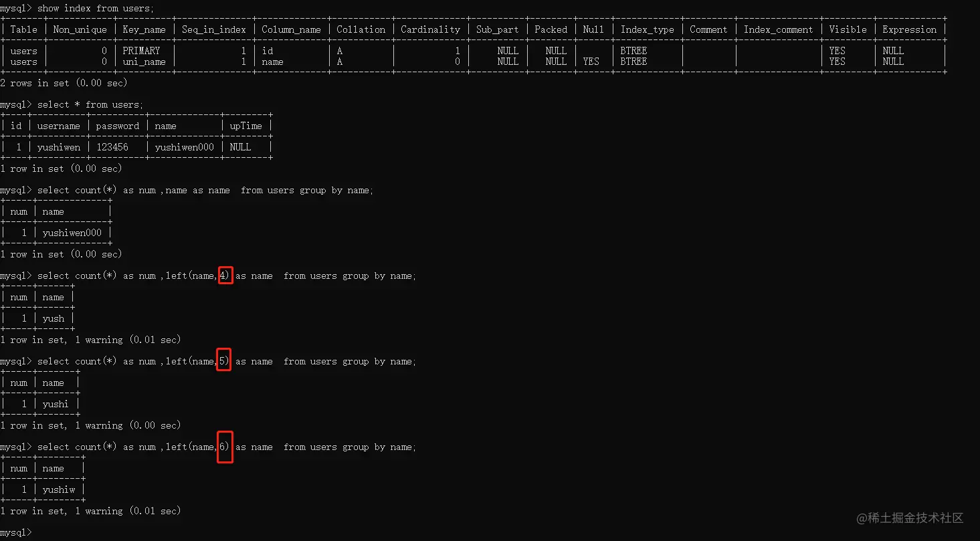980x541 pixels.
Task: Click the 'Index_comment' column header
Action: coord(778,29)
